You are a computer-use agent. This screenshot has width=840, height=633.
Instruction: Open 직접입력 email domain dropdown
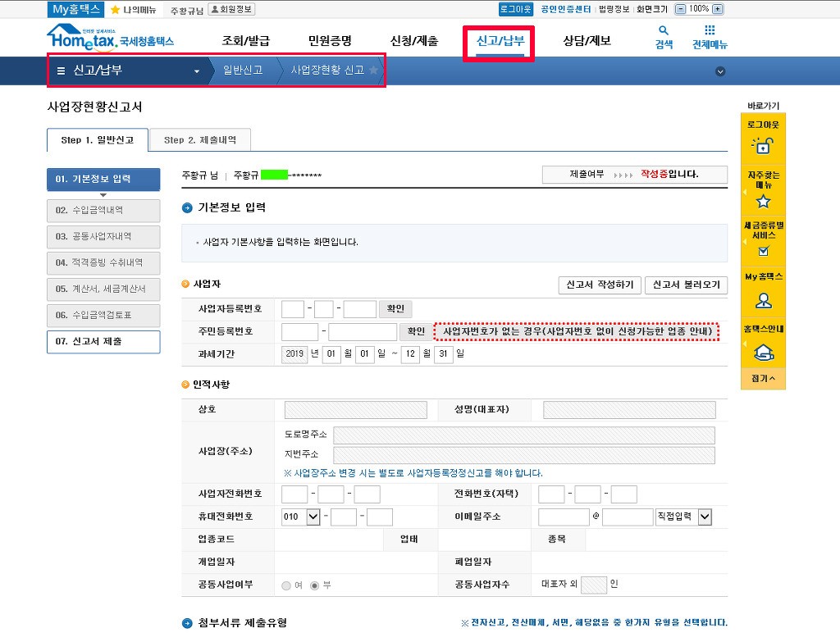704,517
